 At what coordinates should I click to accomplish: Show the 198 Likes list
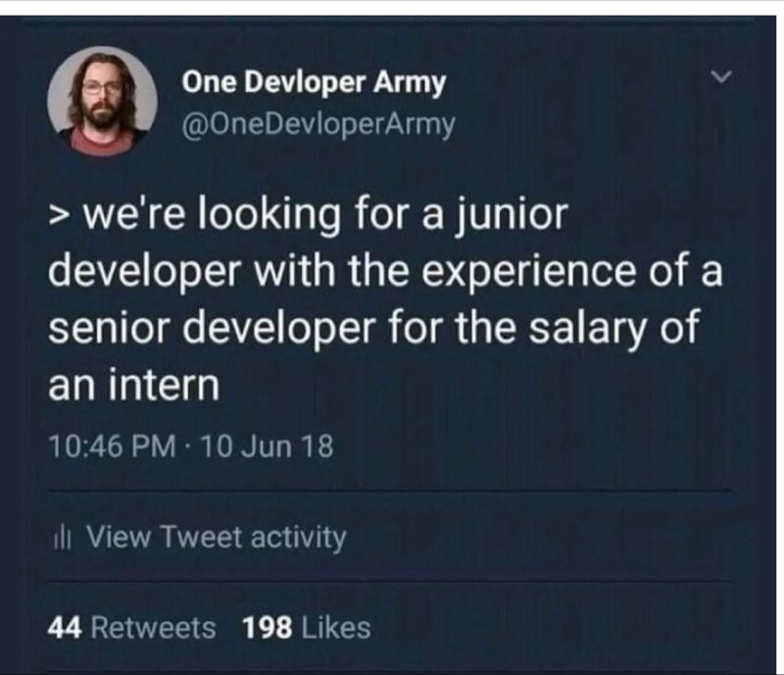click(306, 627)
